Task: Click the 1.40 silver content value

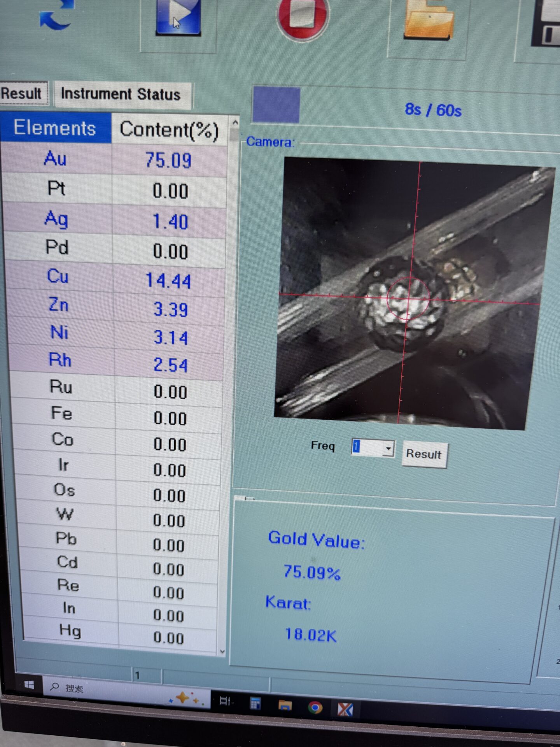Action: point(170,221)
